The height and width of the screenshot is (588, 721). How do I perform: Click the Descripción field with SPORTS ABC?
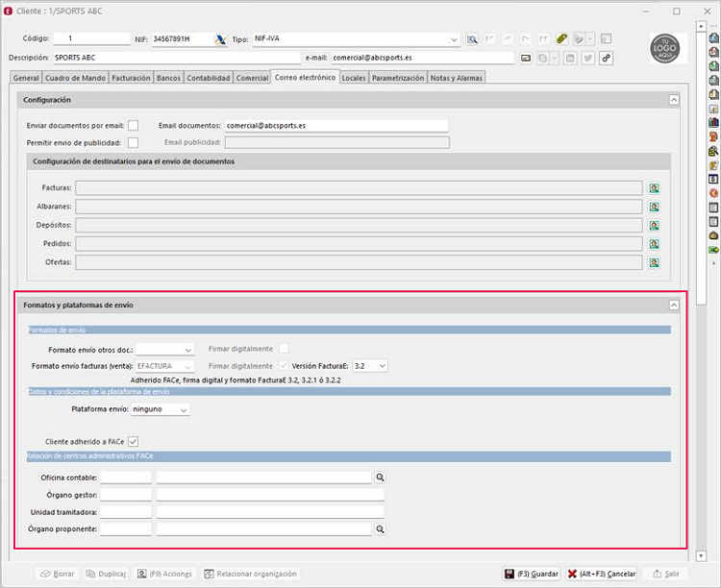point(177,58)
